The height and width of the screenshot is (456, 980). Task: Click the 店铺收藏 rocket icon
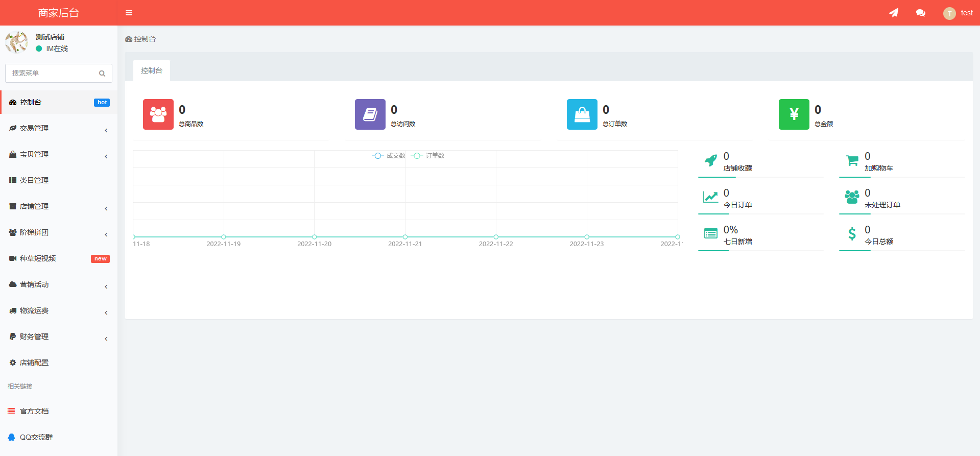tap(710, 160)
